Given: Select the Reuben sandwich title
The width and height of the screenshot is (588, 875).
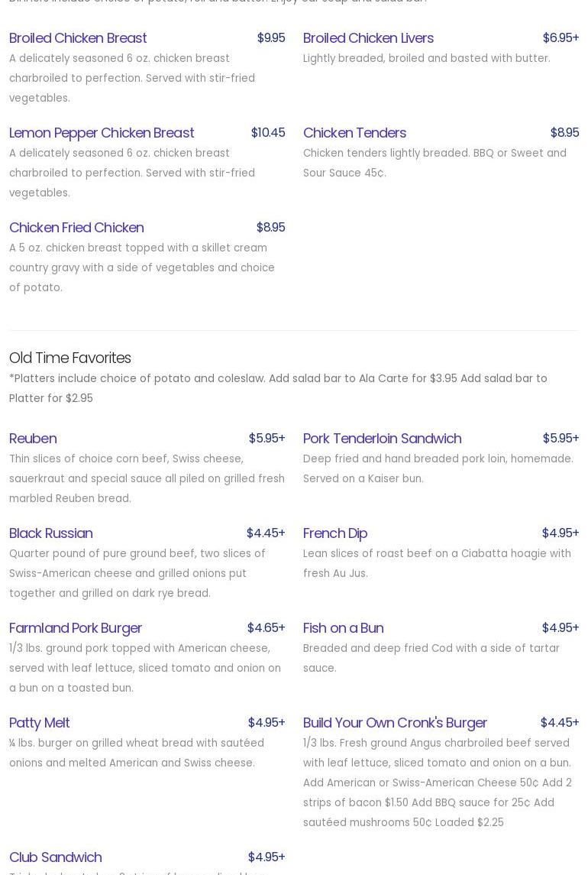Looking at the screenshot, I should pyautogui.click(x=33, y=438).
